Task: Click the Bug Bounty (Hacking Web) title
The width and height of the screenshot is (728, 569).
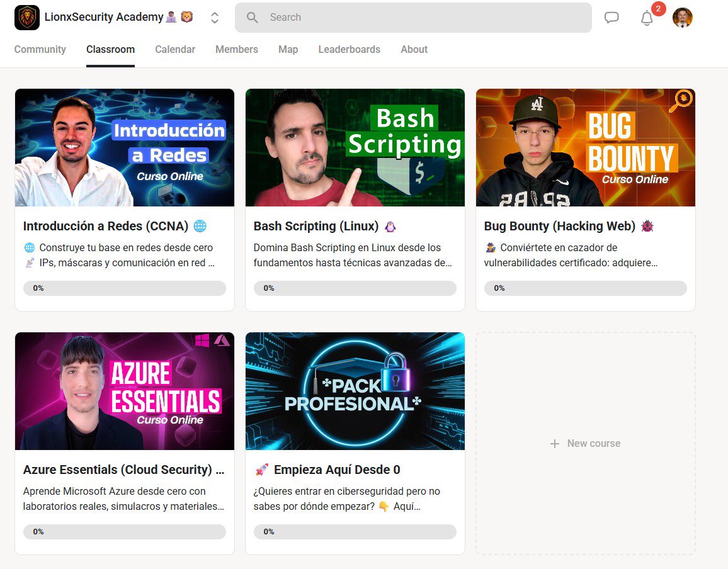Action: 559,226
